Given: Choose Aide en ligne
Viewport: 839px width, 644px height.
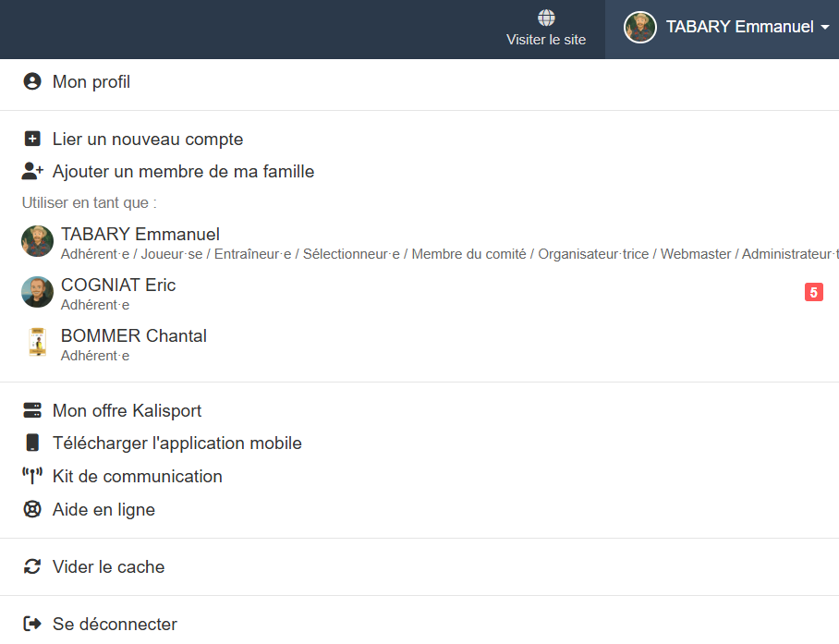Looking at the screenshot, I should pyautogui.click(x=103, y=510).
